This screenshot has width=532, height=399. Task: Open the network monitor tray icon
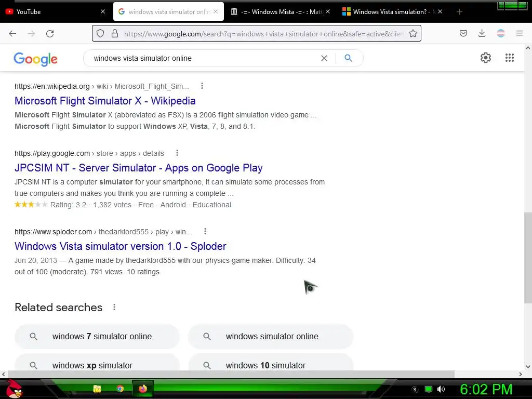pyautogui.click(x=429, y=389)
